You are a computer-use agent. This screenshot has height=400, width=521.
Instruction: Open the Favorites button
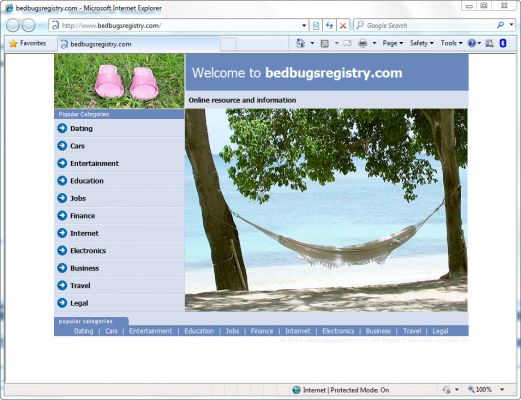[28, 43]
